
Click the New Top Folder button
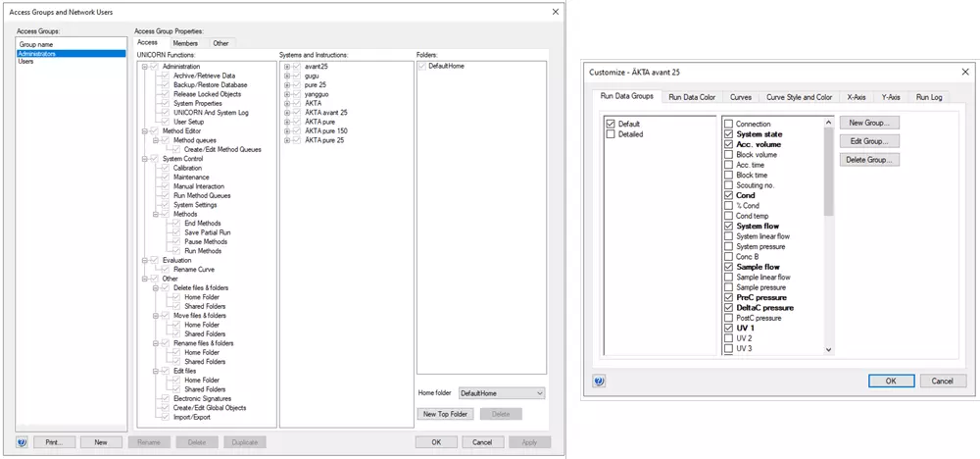pos(445,415)
